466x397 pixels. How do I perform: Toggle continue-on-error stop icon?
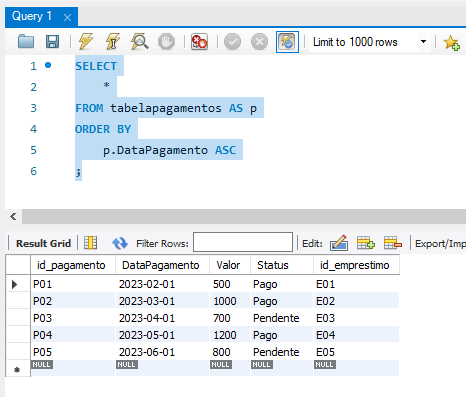199,42
